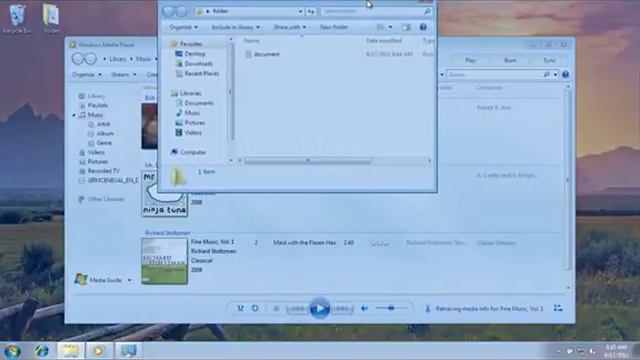Open the Windows Start menu orb

12,351
